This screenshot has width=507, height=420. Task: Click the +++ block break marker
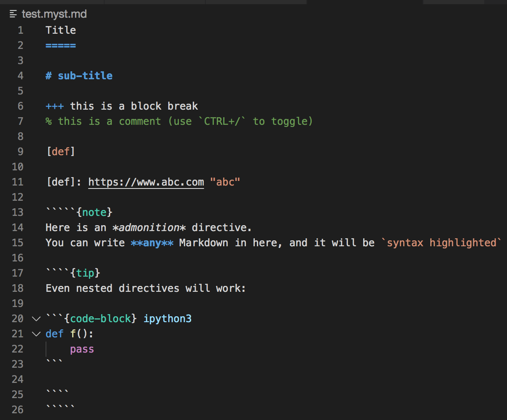54,106
